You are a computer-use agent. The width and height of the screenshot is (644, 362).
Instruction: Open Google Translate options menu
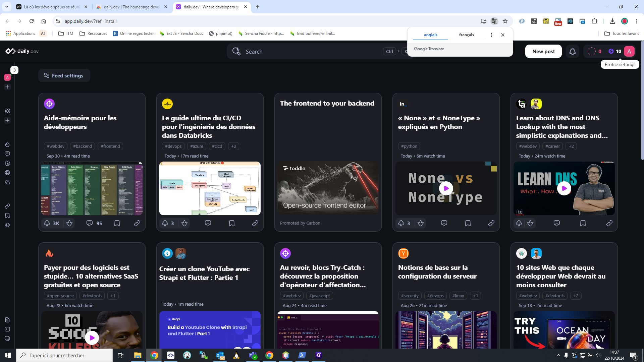(x=491, y=35)
